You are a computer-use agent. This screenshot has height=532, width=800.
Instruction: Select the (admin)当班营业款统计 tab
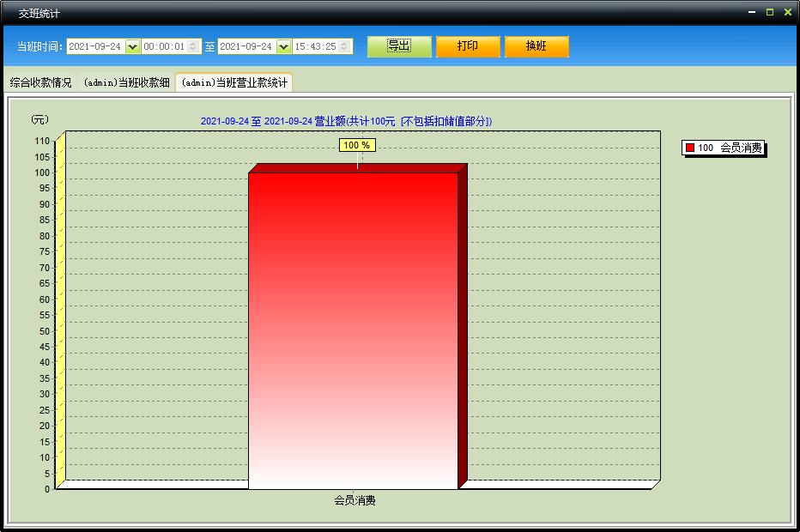234,82
